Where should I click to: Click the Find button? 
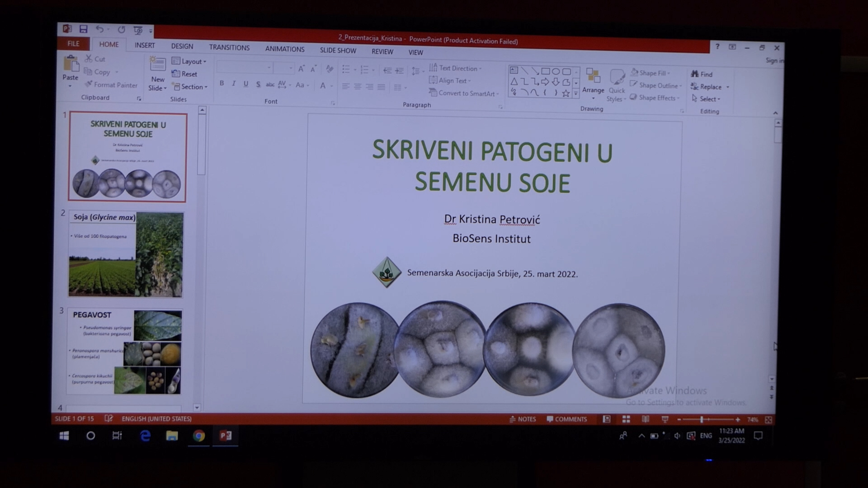(702, 74)
